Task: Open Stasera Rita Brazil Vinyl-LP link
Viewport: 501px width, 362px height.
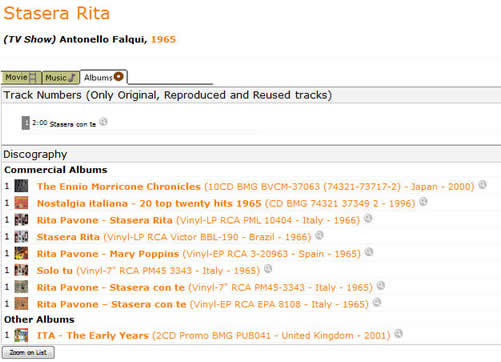Action: [x=174, y=237]
